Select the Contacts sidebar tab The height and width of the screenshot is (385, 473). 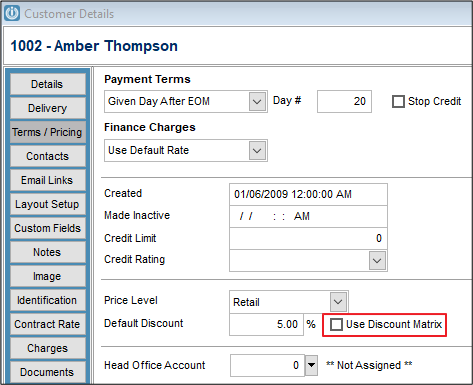click(47, 156)
